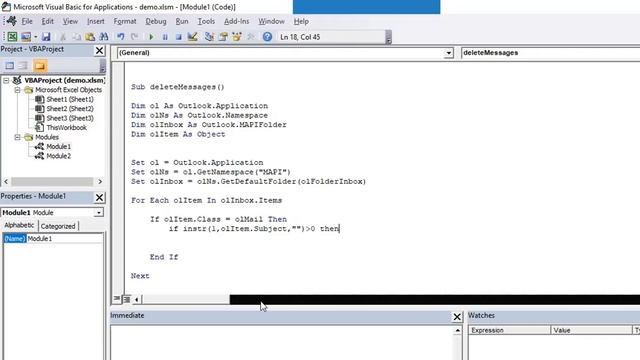
Task: Open Find with the binoculars icon
Action: tap(104, 37)
